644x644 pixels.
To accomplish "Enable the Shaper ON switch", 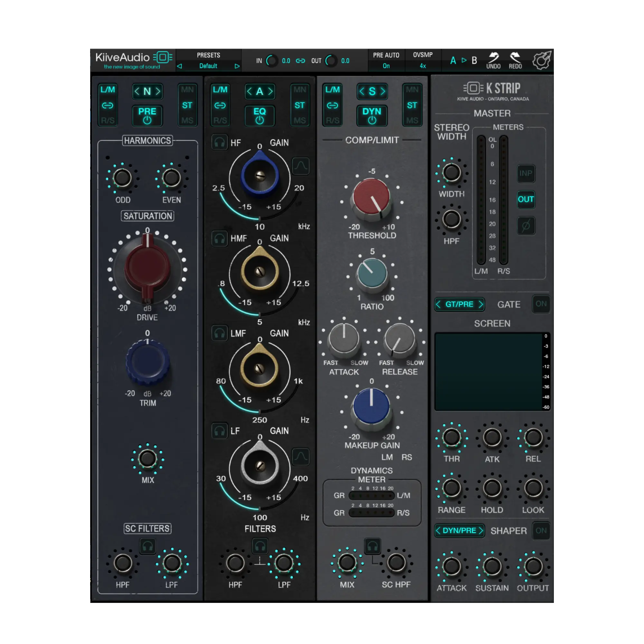I will (x=541, y=530).
